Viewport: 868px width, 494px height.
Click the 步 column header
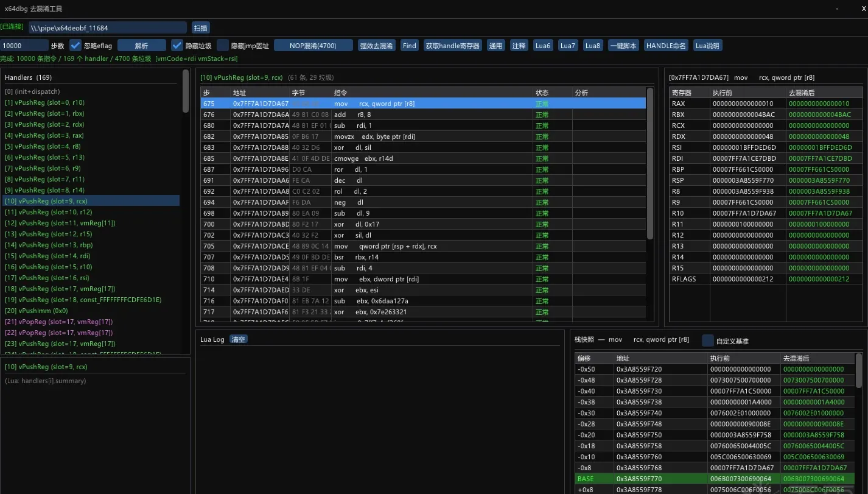[215, 93]
